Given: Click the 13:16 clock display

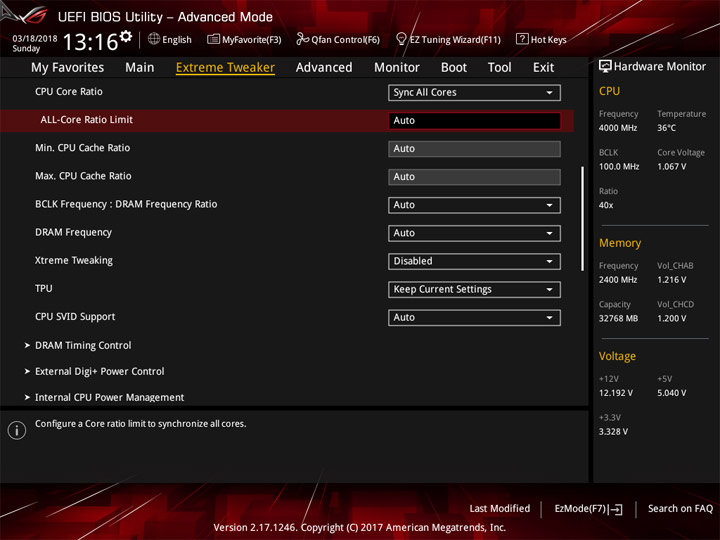Looking at the screenshot, I should [90, 42].
